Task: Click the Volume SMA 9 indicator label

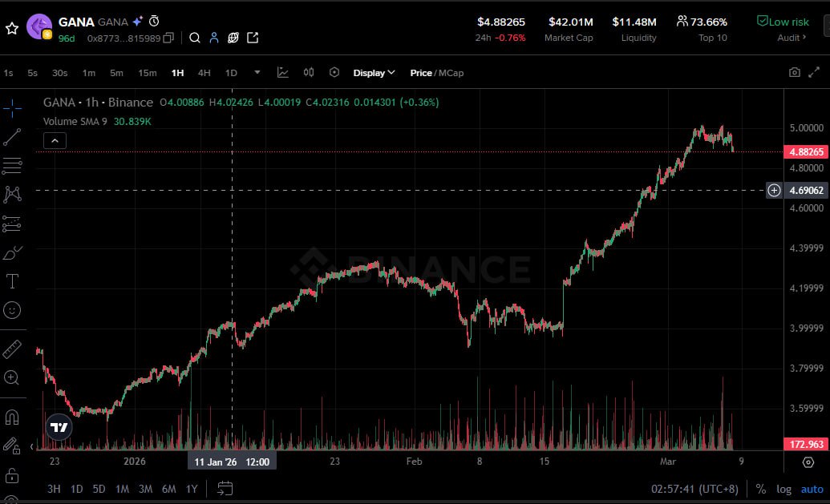Action: pyautogui.click(x=75, y=122)
